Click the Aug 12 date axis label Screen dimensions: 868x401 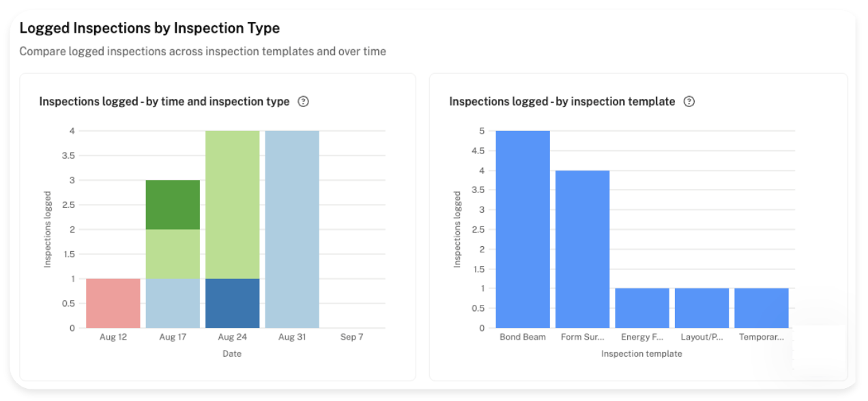pyautogui.click(x=113, y=337)
